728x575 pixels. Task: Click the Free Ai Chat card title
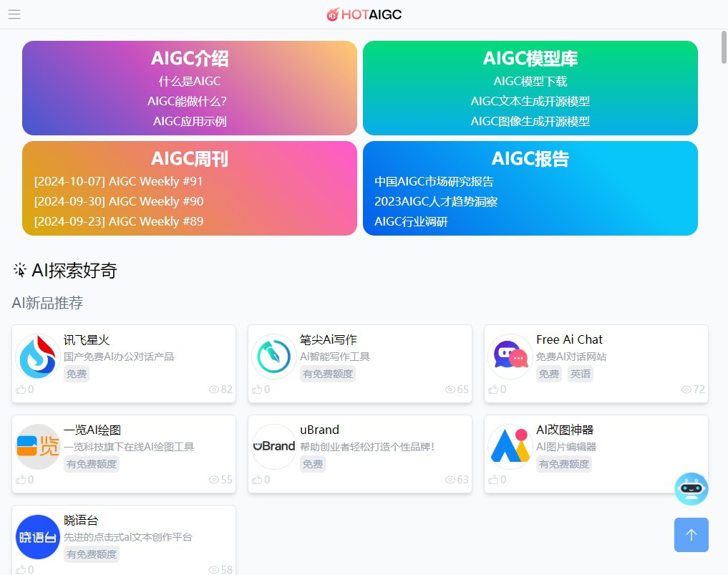[x=569, y=340]
